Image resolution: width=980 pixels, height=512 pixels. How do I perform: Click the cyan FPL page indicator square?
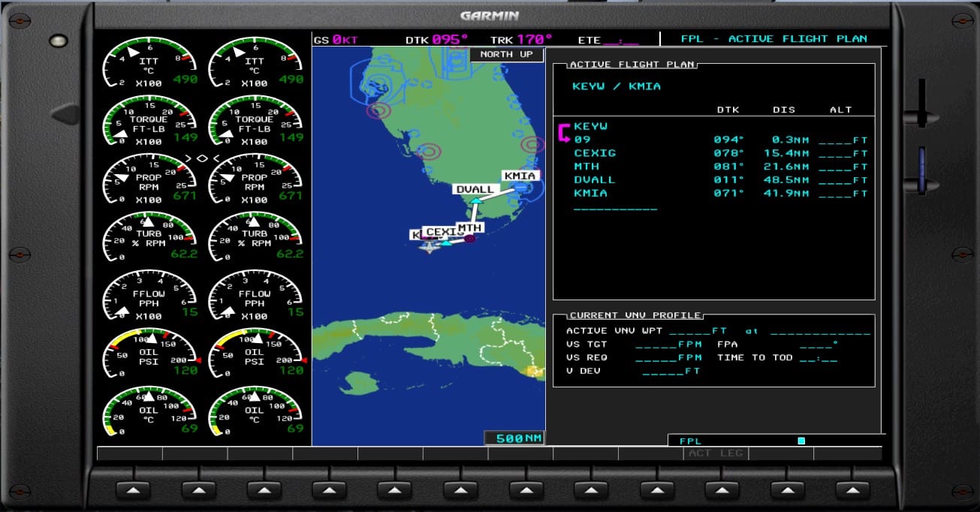click(801, 441)
